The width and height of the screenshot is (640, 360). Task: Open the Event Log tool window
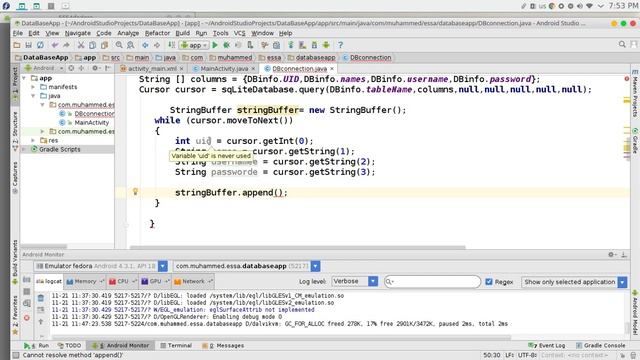coord(546,345)
